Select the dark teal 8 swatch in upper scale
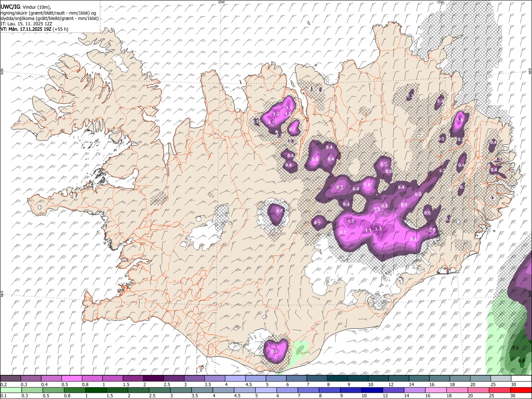Viewport: 532px width, 399px height. tap(337, 379)
